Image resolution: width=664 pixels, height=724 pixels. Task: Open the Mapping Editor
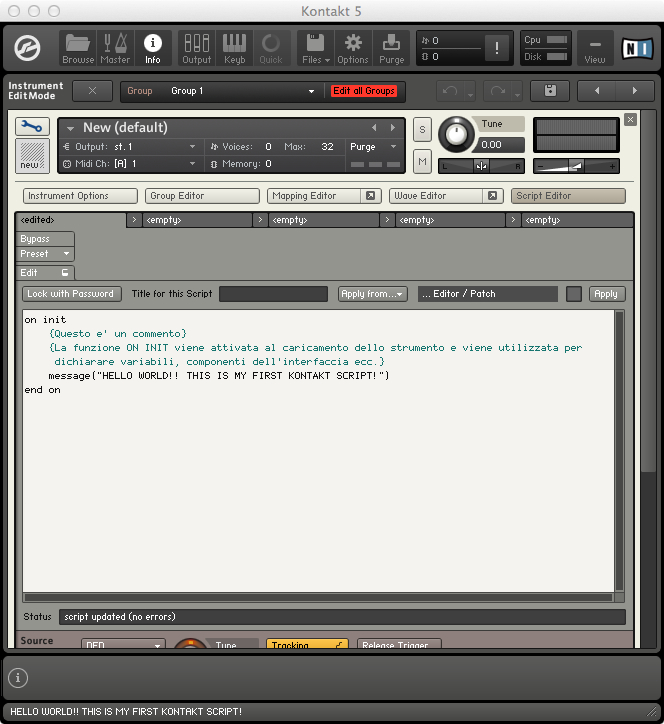(x=316, y=196)
